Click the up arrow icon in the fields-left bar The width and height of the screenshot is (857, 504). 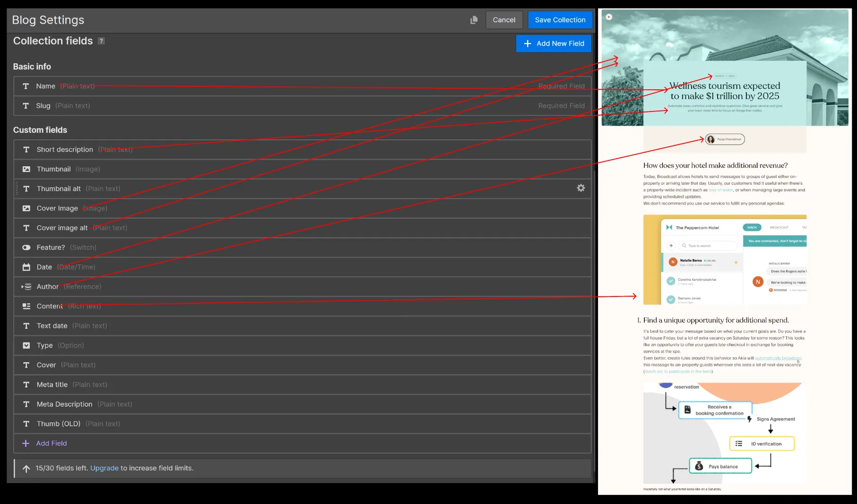[26, 469]
